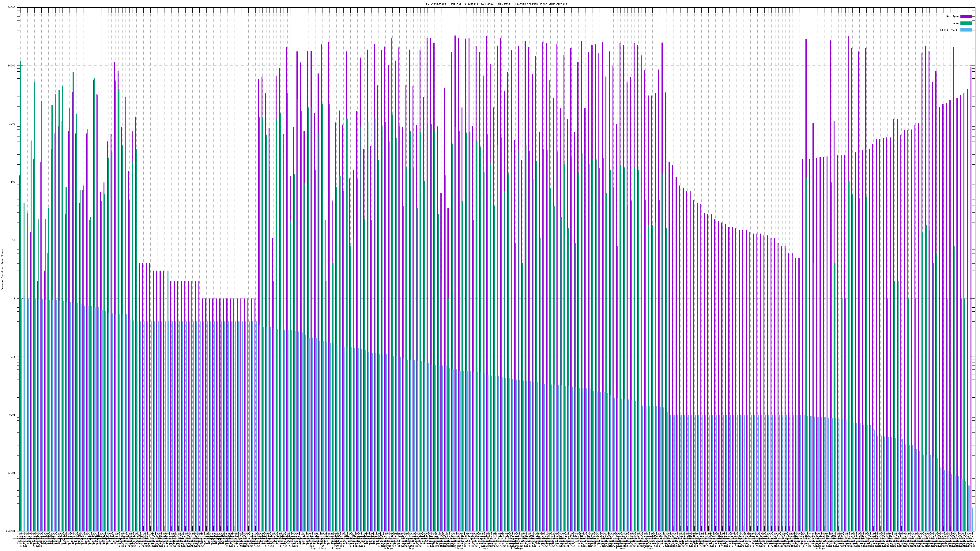Screen dimensions: 980x551
Task: Click the 1 y-axis tick label
Action: pos(15,298)
